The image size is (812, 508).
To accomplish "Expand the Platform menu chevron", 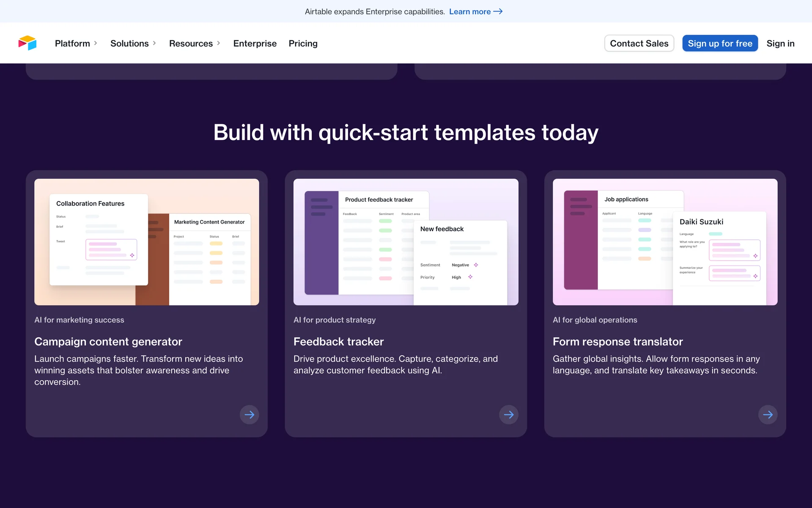I will (x=96, y=43).
